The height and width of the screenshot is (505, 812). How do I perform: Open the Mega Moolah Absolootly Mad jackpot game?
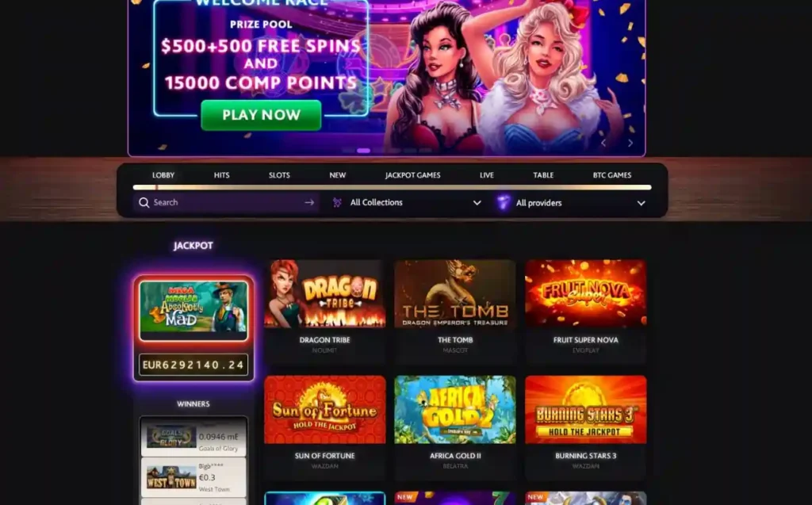click(193, 310)
